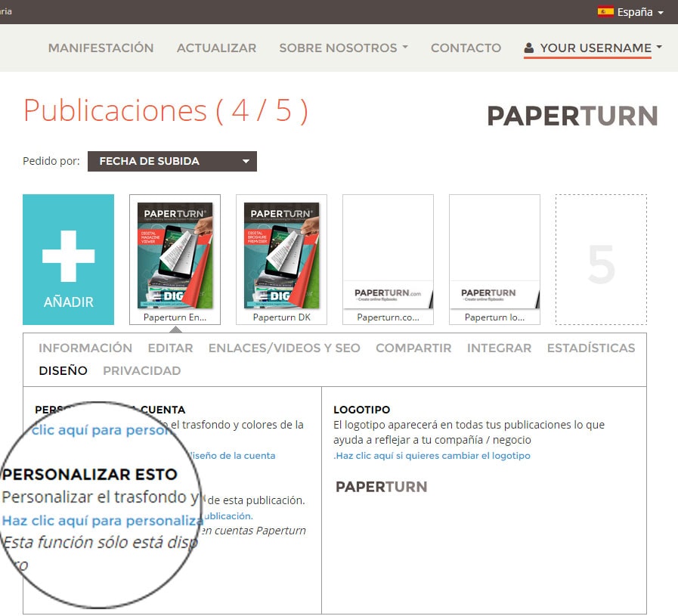
Task: Click the link to change the logotipo
Action: 432,456
